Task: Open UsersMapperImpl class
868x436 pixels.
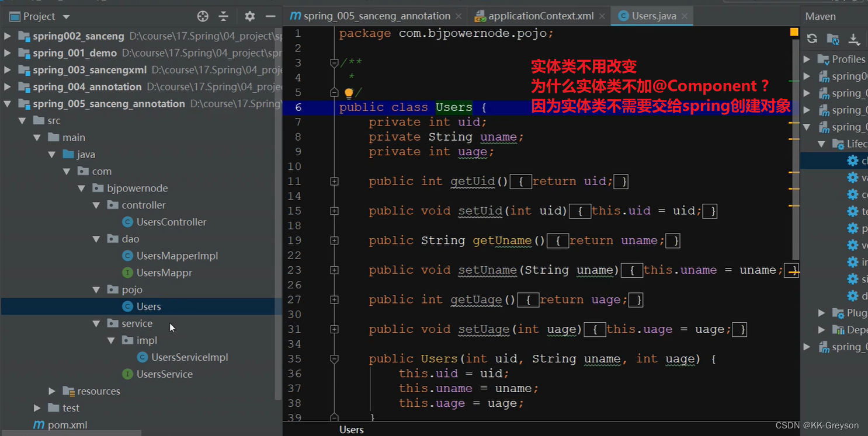Action: (177, 256)
